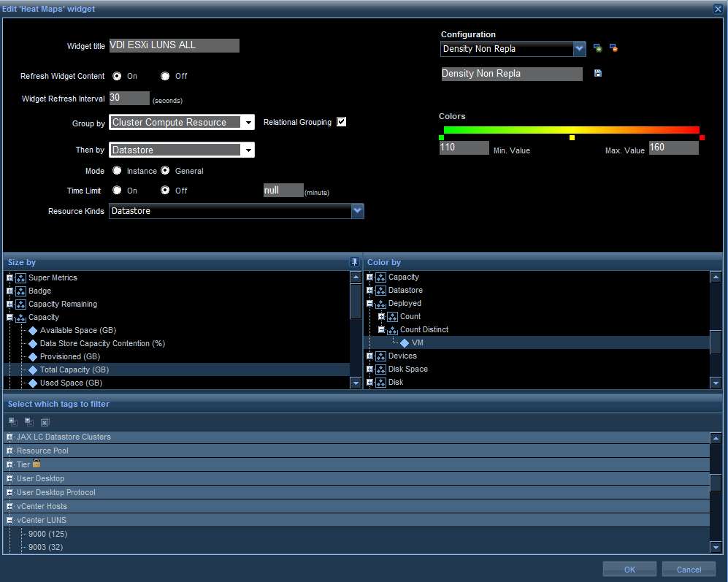Pin the Size by panel
Viewport: 728px width, 582px height.
coord(354,262)
